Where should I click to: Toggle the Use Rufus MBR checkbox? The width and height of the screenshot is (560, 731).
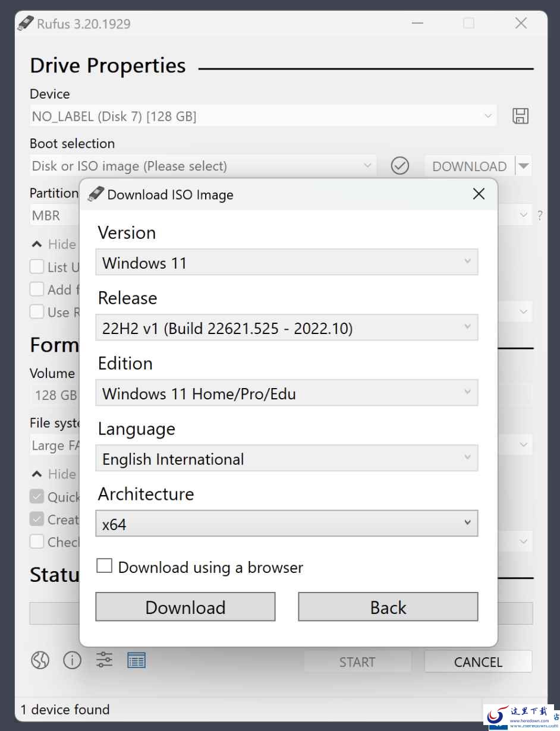pos(37,311)
